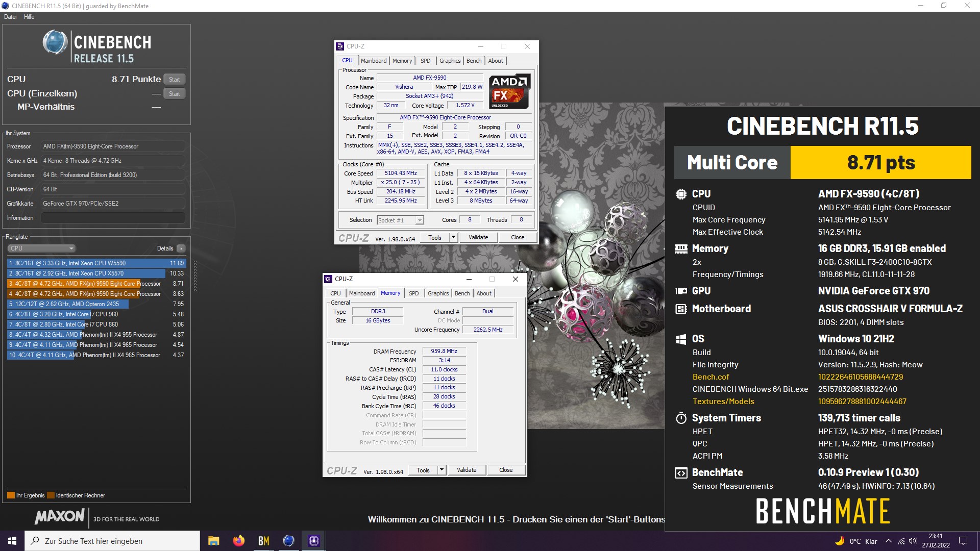Click Close button in upper CPU-Z window
Screen dimensions: 980x551
point(518,238)
